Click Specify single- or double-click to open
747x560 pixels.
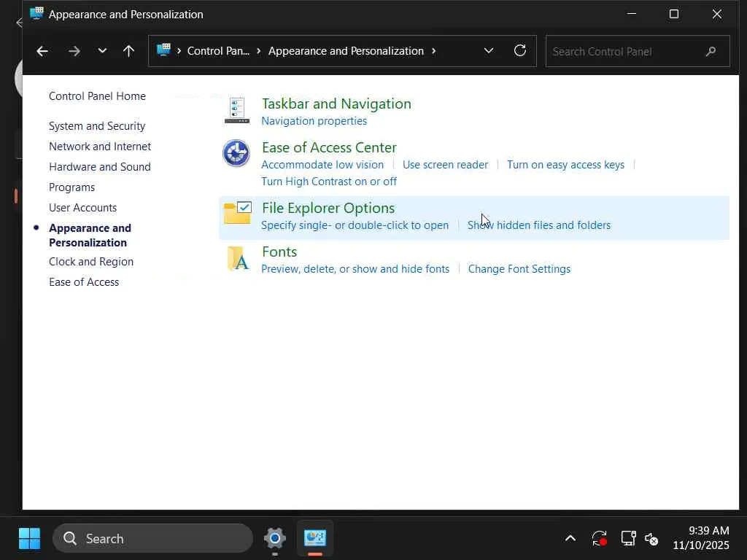point(355,225)
